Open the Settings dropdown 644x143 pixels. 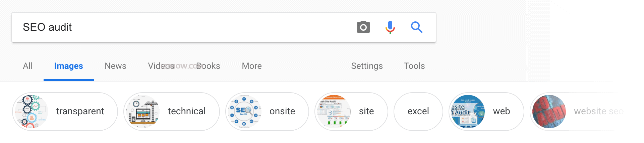[367, 66]
